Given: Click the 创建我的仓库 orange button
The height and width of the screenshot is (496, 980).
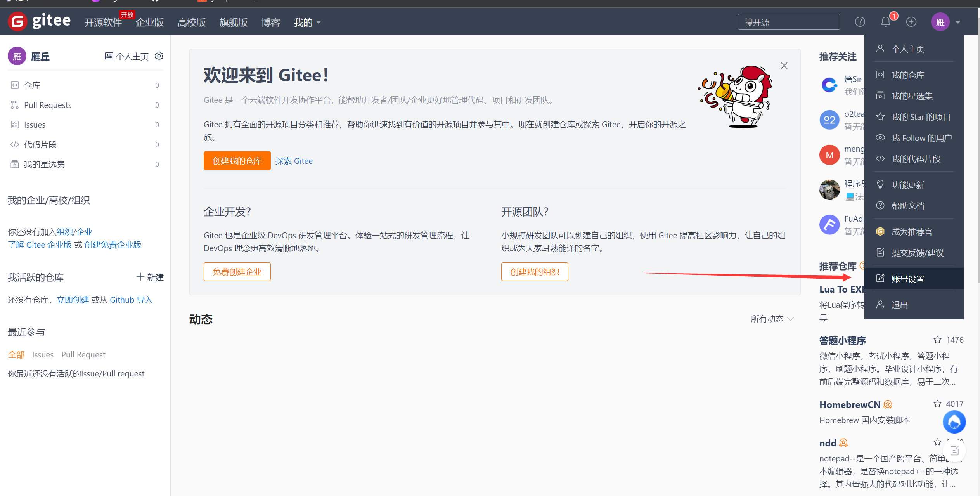Looking at the screenshot, I should (237, 161).
